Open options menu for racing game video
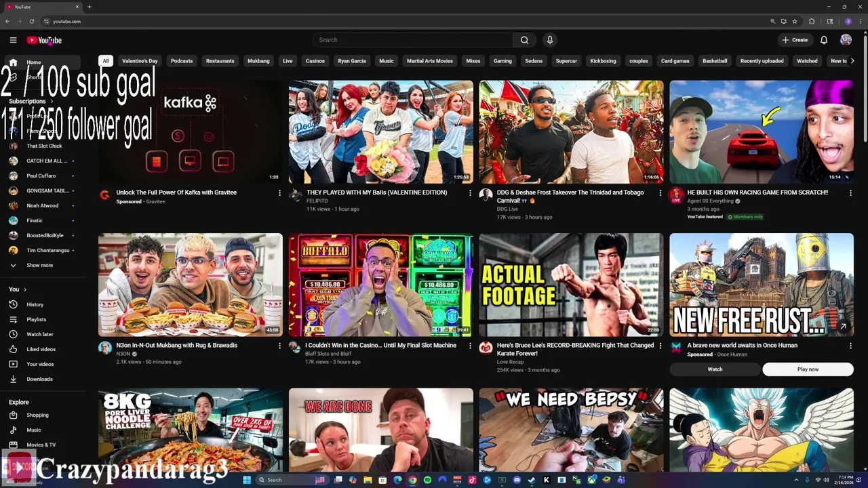The height and width of the screenshot is (488, 868). (850, 193)
